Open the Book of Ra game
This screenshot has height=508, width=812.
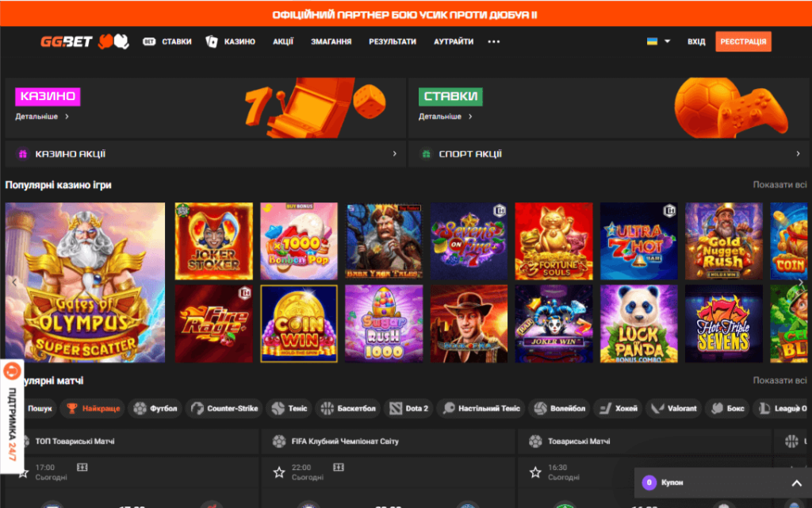click(x=469, y=324)
